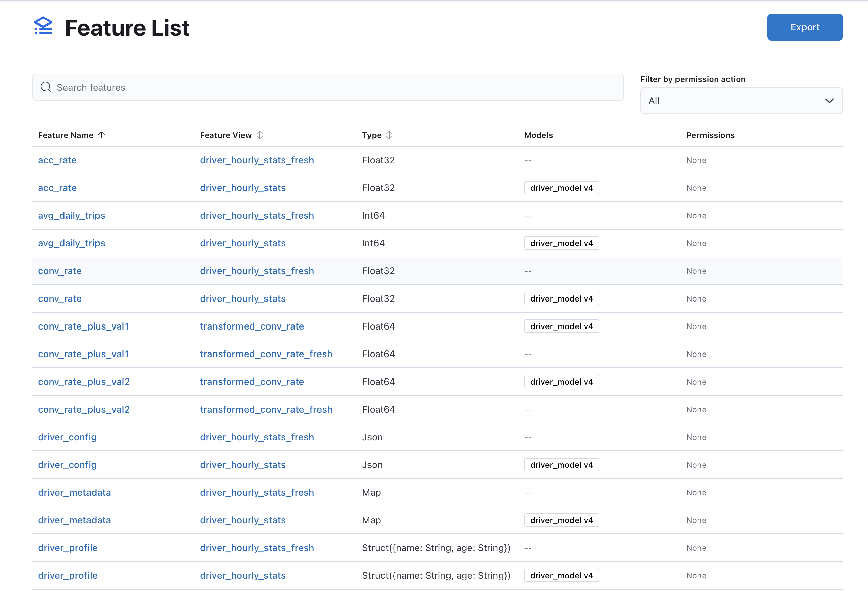The image size is (868, 601).
Task: Open driver_metadata feature with no models
Action: (x=75, y=492)
